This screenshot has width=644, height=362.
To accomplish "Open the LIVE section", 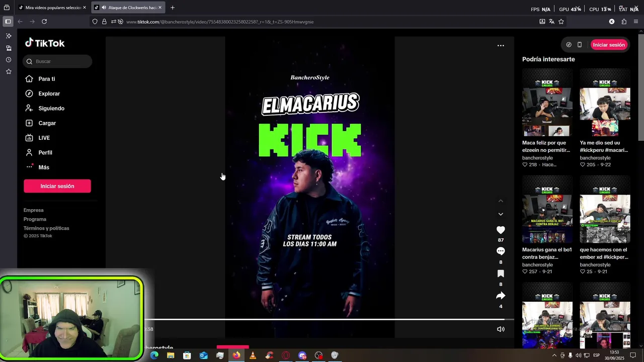I will pos(44,138).
